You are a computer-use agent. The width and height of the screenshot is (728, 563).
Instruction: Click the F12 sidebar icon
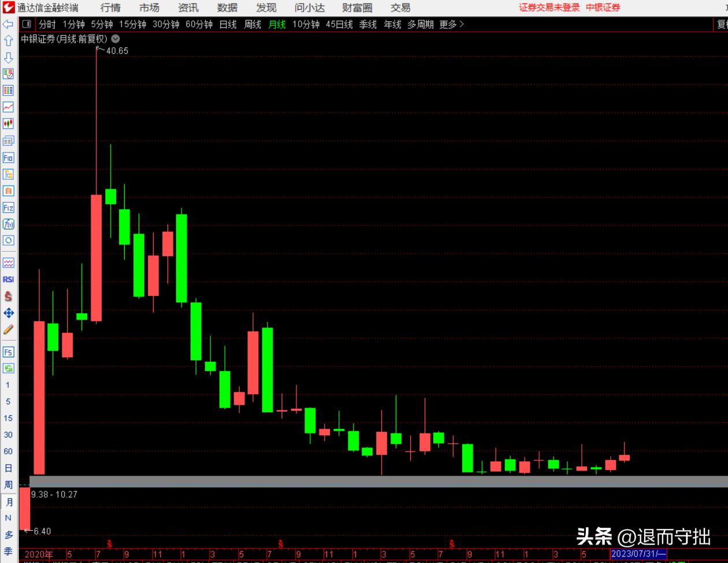(8, 208)
